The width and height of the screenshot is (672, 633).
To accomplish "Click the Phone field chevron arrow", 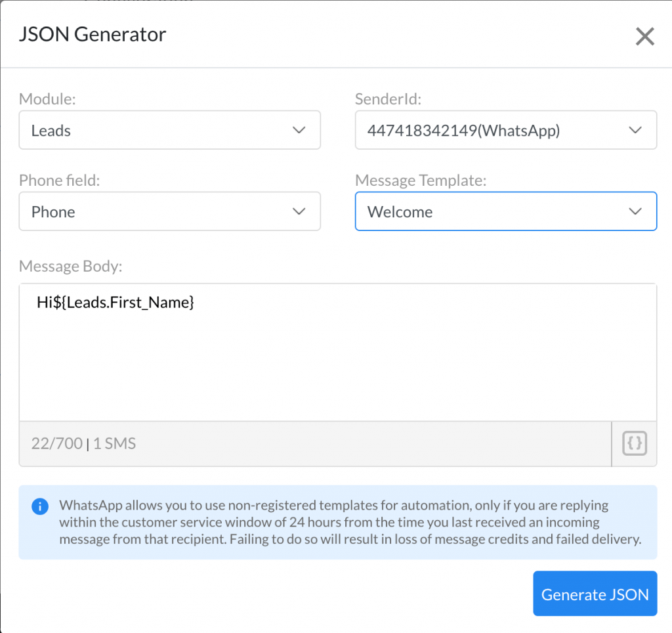I will [299, 211].
